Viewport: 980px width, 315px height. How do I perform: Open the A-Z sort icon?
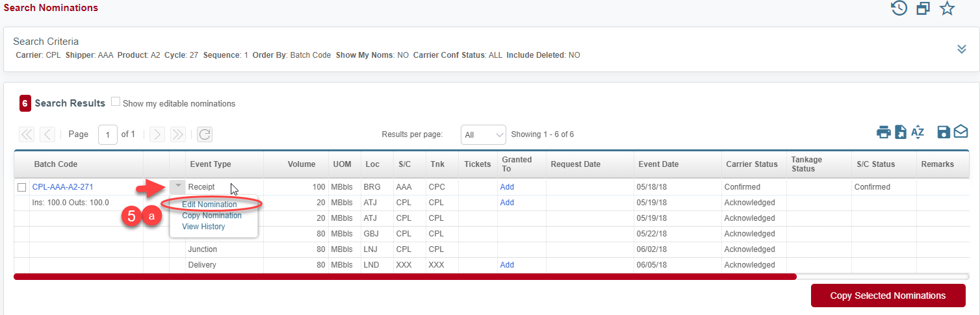918,132
